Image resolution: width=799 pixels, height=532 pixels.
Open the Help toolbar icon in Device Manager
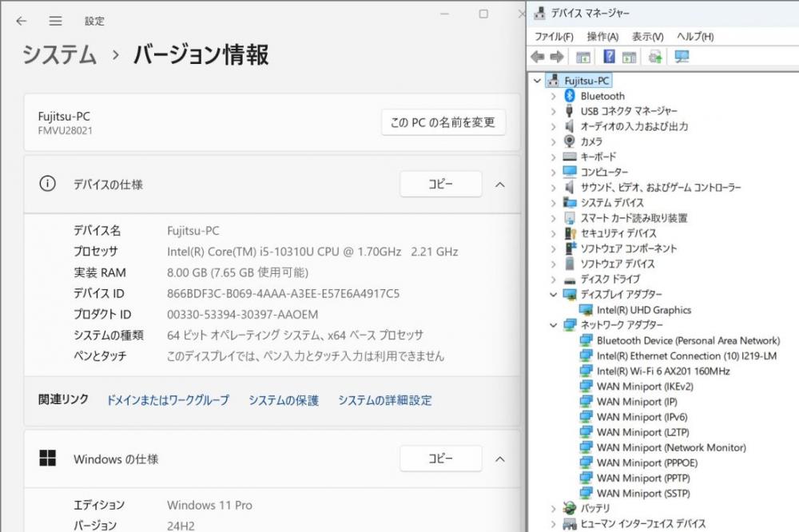(x=609, y=56)
